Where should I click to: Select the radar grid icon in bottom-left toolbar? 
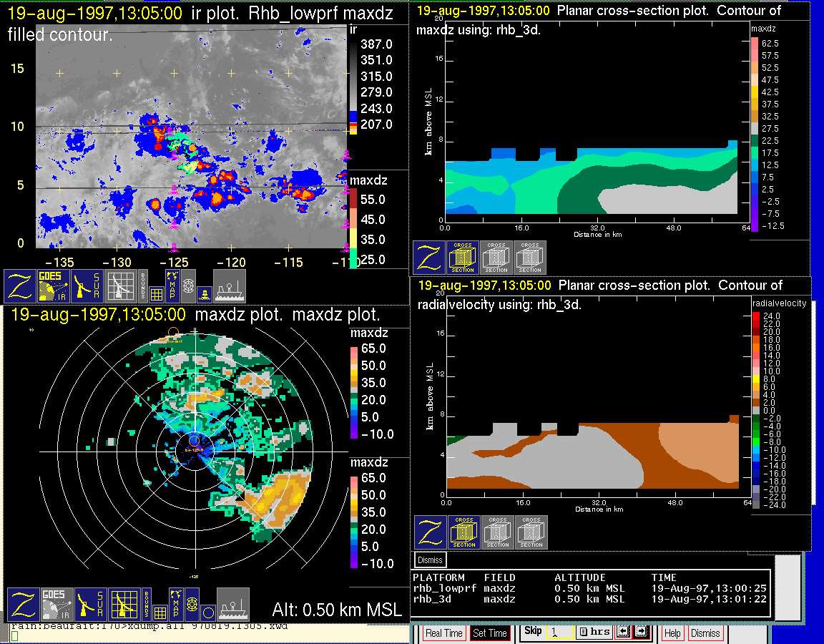124,605
